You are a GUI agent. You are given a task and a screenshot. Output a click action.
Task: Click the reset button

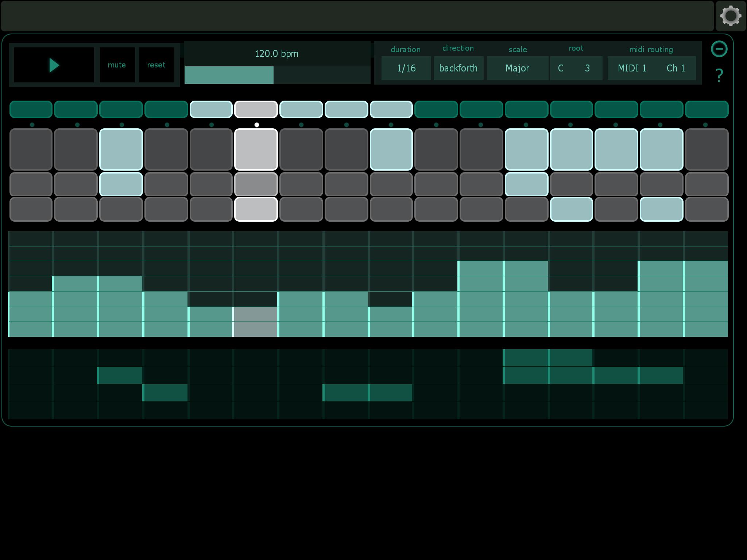tap(156, 65)
